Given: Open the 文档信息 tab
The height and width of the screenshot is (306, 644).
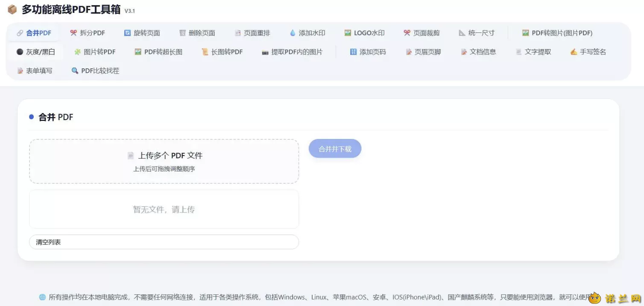Looking at the screenshot, I should coord(478,52).
